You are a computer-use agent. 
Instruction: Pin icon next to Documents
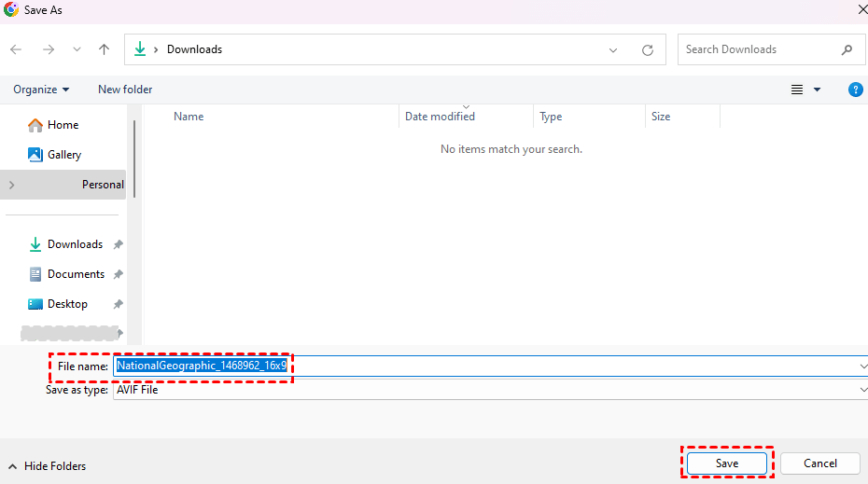coord(118,274)
